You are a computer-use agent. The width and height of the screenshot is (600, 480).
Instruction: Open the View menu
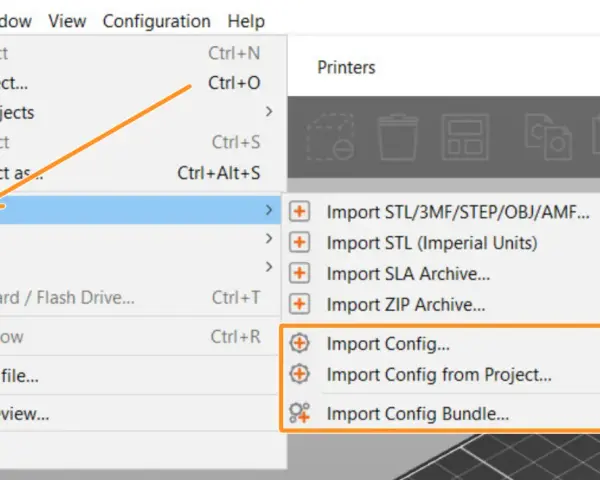coord(67,21)
